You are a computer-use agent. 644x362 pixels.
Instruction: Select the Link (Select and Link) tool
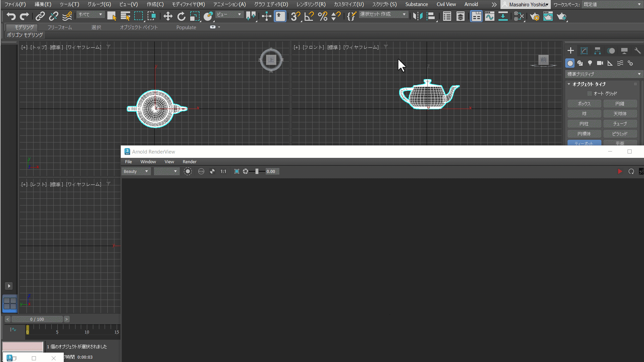(x=40, y=16)
